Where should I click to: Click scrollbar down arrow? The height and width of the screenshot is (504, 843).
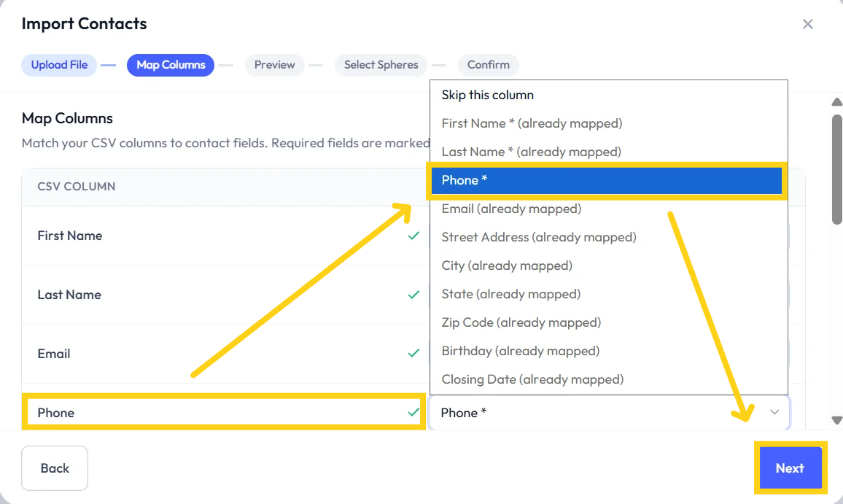pyautogui.click(x=837, y=420)
